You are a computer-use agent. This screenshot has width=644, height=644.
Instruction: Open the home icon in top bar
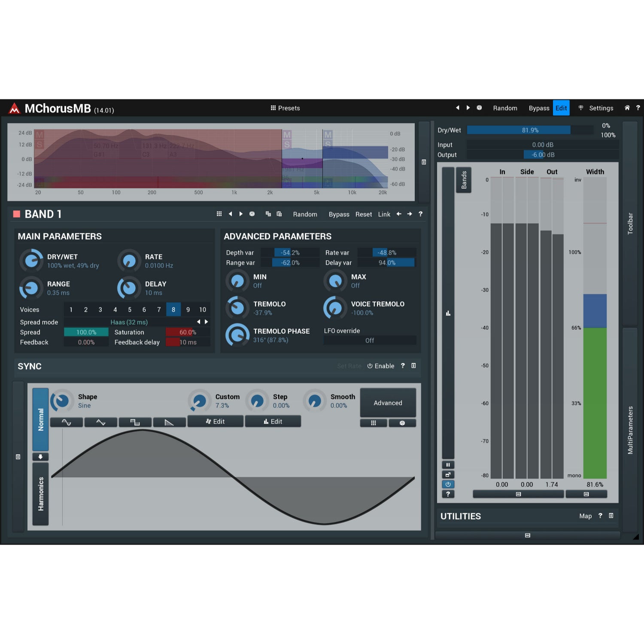tap(627, 108)
